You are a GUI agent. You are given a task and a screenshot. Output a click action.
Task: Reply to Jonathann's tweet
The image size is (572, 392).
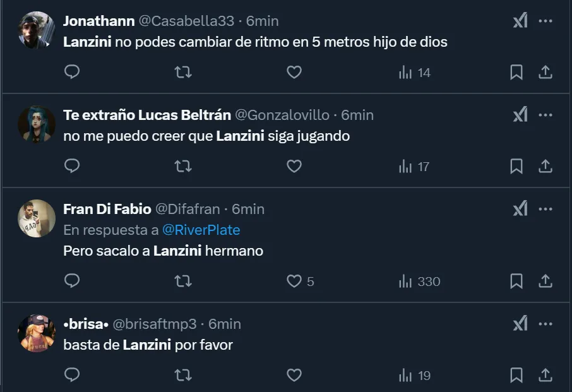pos(73,73)
